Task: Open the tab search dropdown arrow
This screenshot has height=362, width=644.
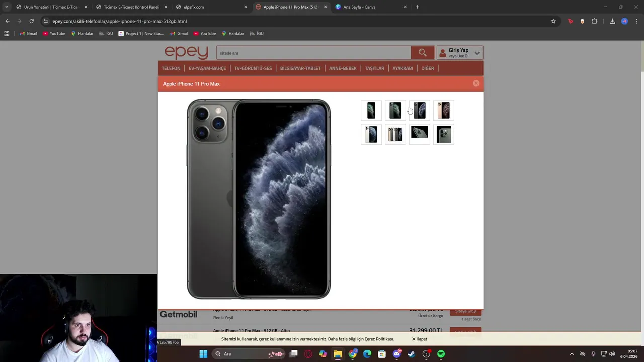Action: point(6,7)
